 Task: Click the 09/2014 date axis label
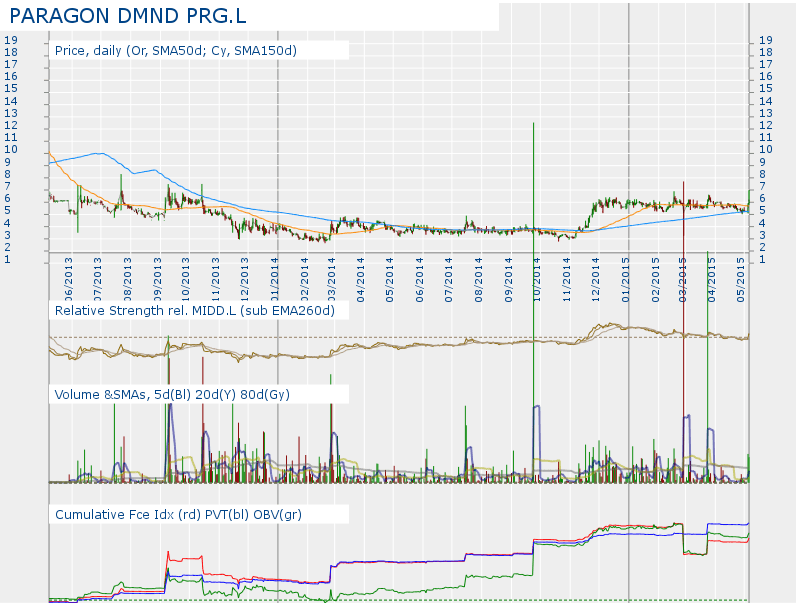508,280
